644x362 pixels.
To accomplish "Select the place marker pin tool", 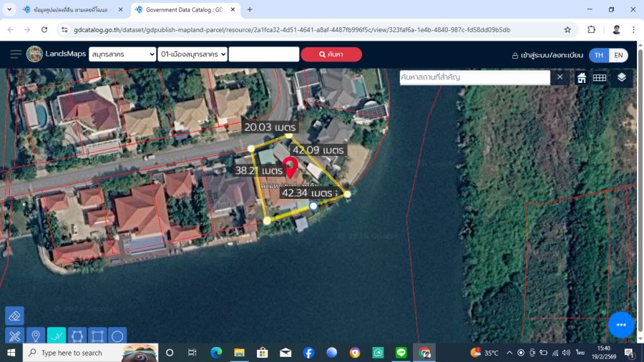I will pos(35,336).
